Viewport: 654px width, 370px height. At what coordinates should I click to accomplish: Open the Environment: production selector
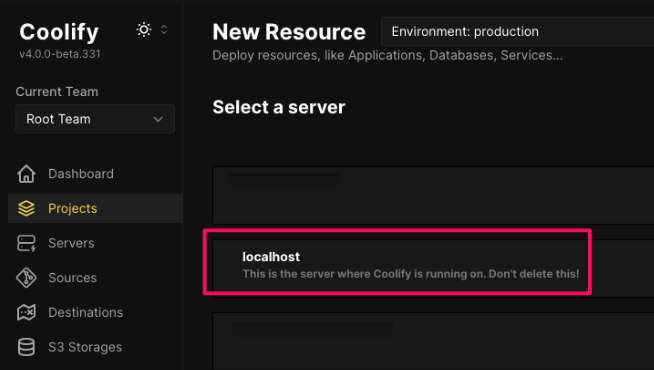(x=517, y=31)
